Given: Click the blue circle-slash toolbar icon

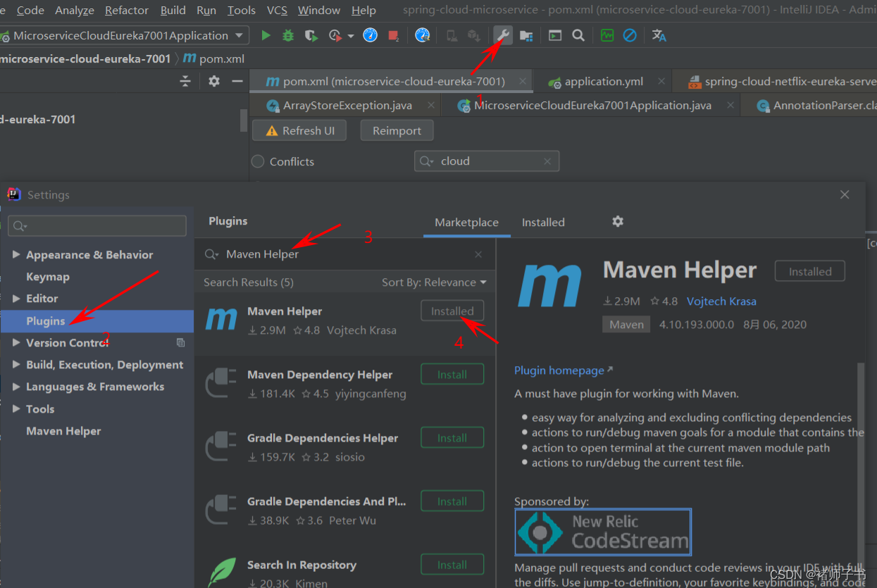Looking at the screenshot, I should [630, 35].
